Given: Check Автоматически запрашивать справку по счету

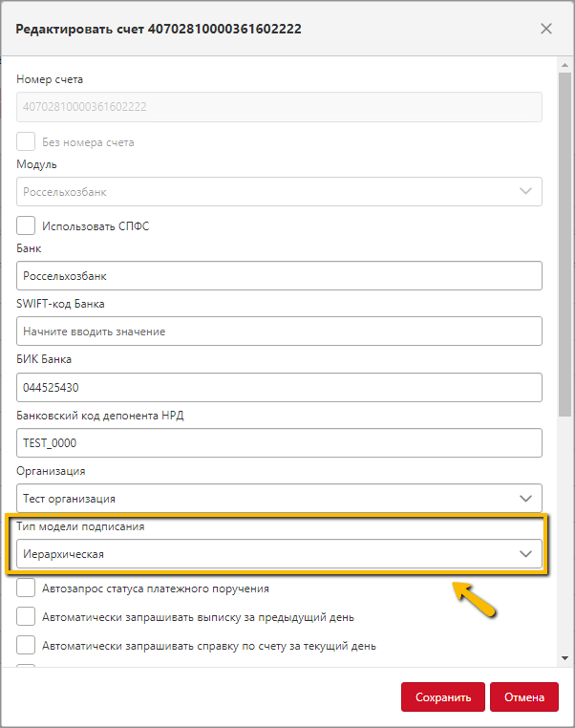Looking at the screenshot, I should (26, 645).
